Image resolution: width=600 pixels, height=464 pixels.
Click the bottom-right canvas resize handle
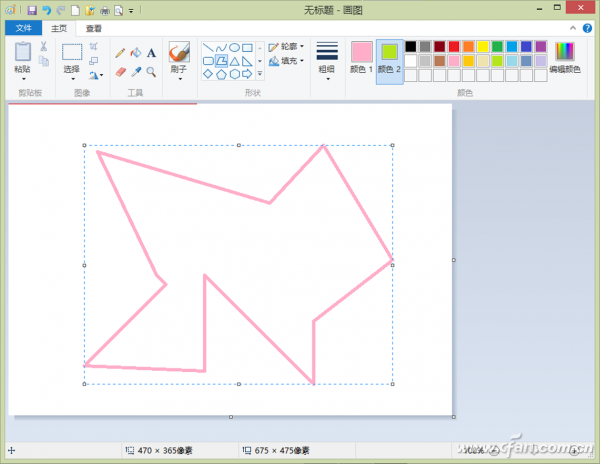pyautogui.click(x=454, y=417)
